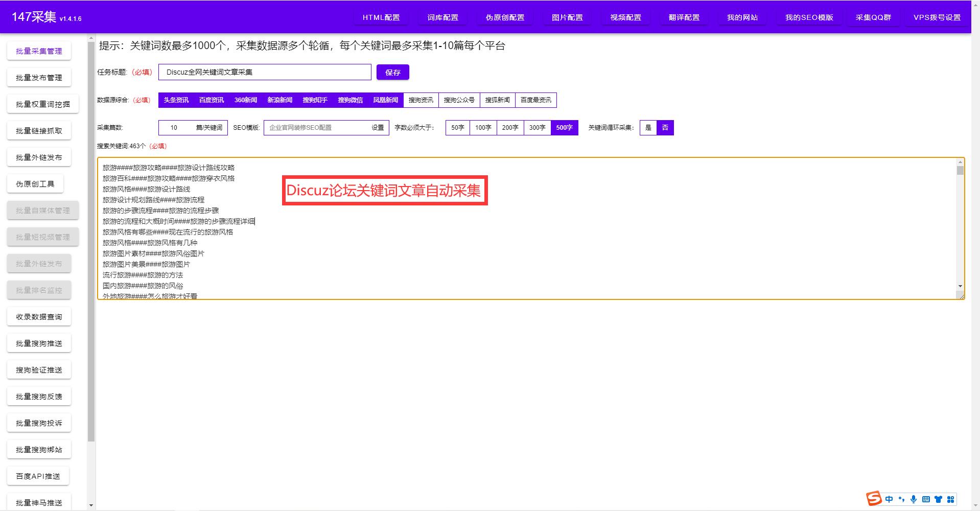Open 图片配置 in the top menu
The height and width of the screenshot is (511, 980).
coord(568,17)
